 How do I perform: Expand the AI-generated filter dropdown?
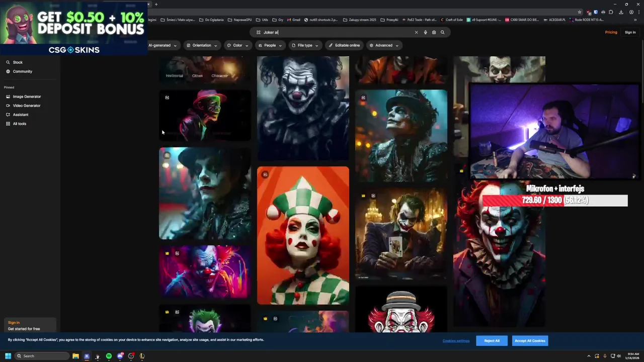[x=162, y=45]
